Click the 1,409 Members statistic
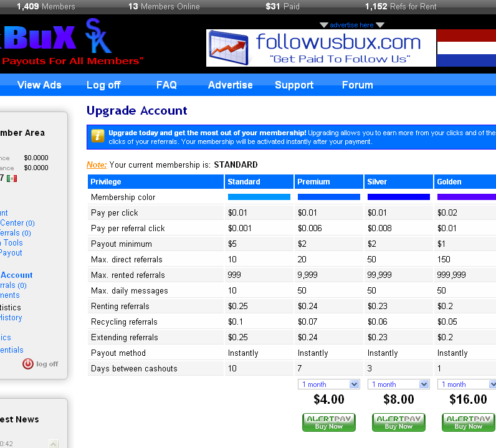 (46, 6)
